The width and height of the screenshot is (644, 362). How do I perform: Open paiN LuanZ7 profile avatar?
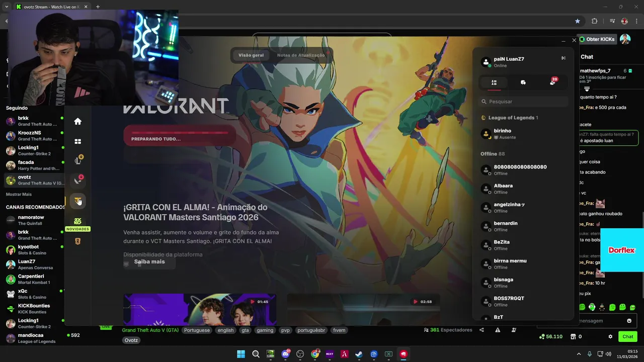(x=486, y=62)
